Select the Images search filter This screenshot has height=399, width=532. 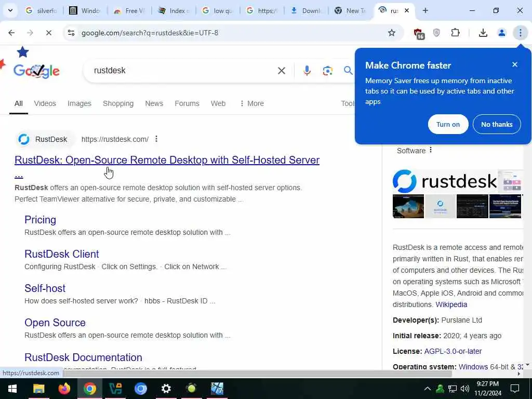click(x=79, y=103)
